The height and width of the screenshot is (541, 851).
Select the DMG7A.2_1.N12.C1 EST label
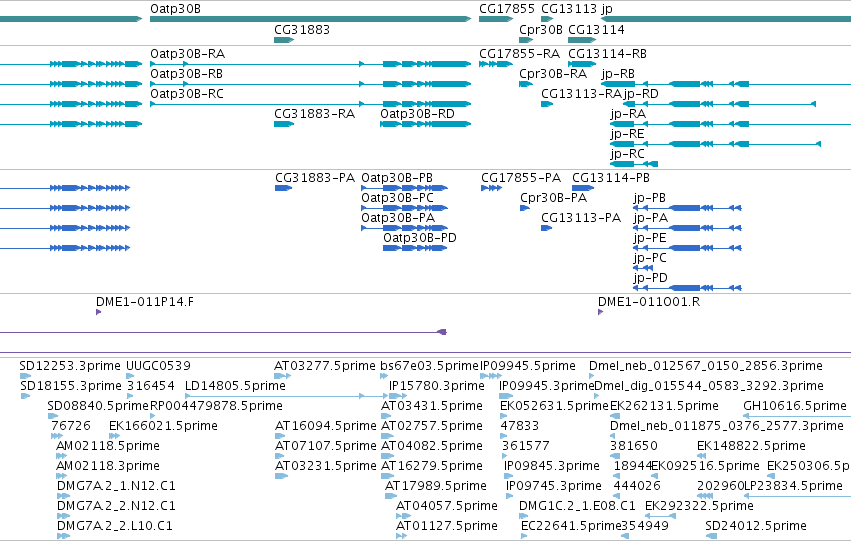116,487
